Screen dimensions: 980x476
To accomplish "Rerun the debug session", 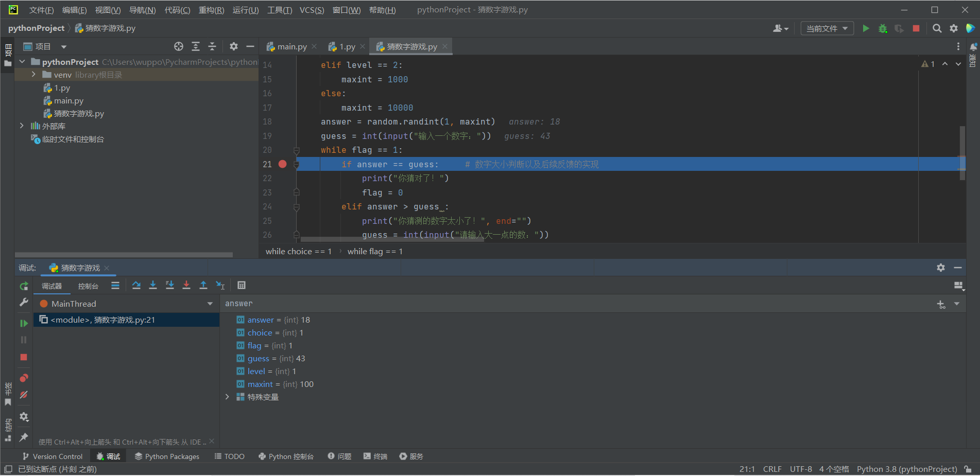I will [24, 286].
